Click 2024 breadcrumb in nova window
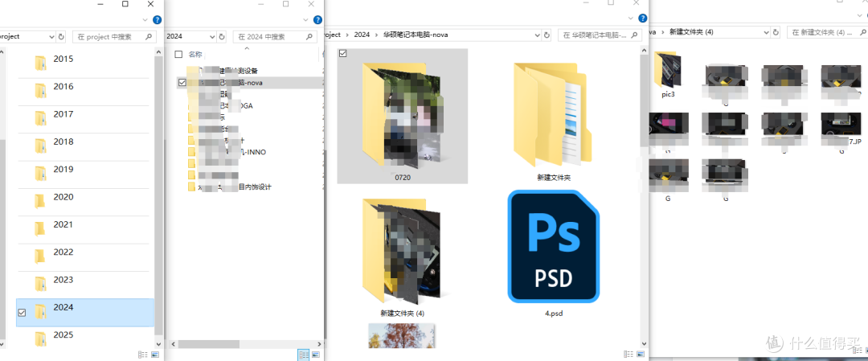Image resolution: width=868 pixels, height=361 pixels. [x=362, y=35]
